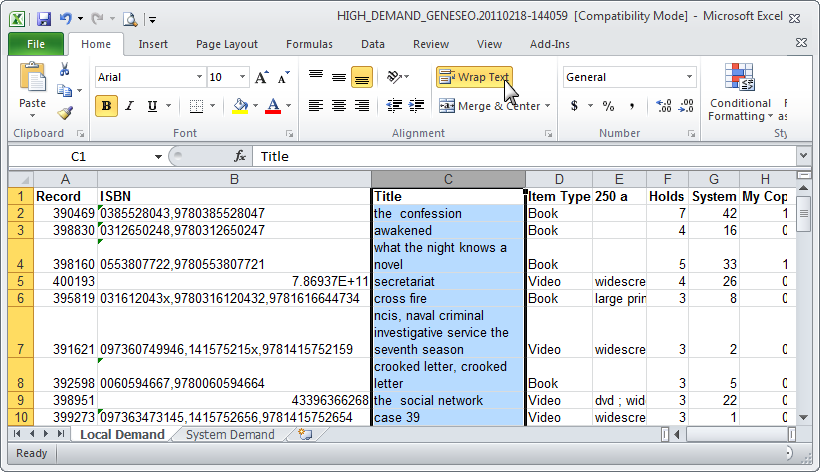The height and width of the screenshot is (472, 820).
Task: Align text left in cells
Action: click(316, 106)
